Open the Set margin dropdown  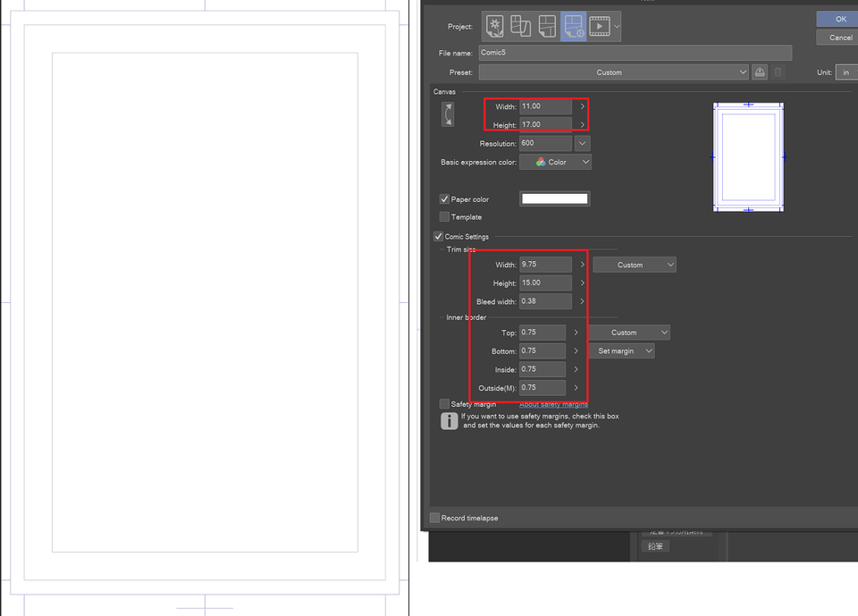pos(622,351)
